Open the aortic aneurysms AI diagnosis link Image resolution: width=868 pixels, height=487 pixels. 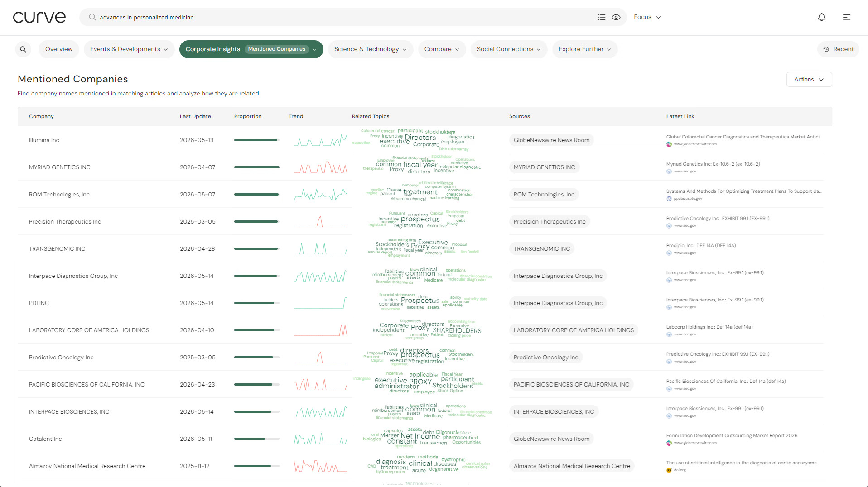coord(741,463)
